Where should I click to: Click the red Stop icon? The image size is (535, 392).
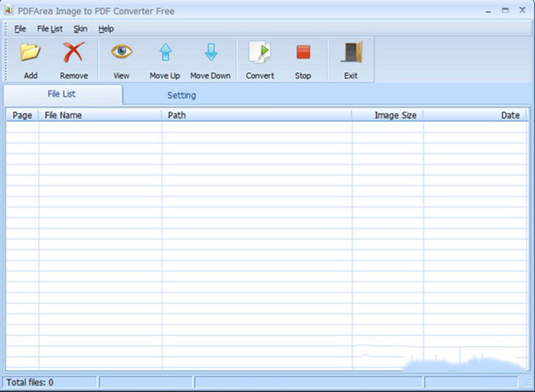303,52
